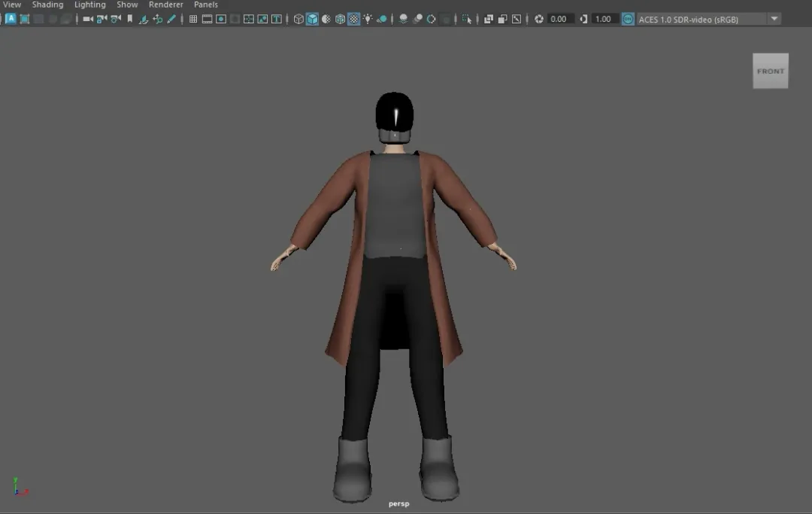This screenshot has width=812, height=514.
Task: Click the Motion Blur icon
Action: tap(417, 19)
